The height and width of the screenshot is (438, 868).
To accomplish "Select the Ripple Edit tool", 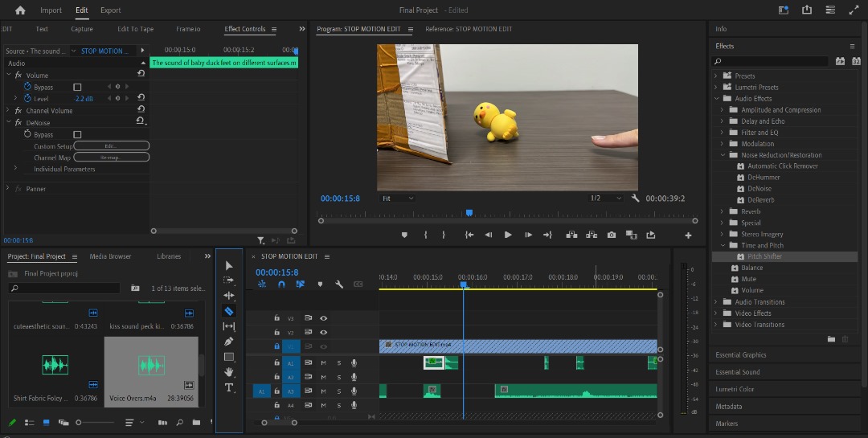I will pos(228,296).
